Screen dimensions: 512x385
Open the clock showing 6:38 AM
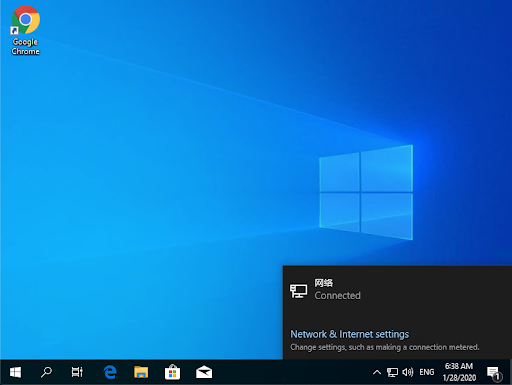point(459,372)
